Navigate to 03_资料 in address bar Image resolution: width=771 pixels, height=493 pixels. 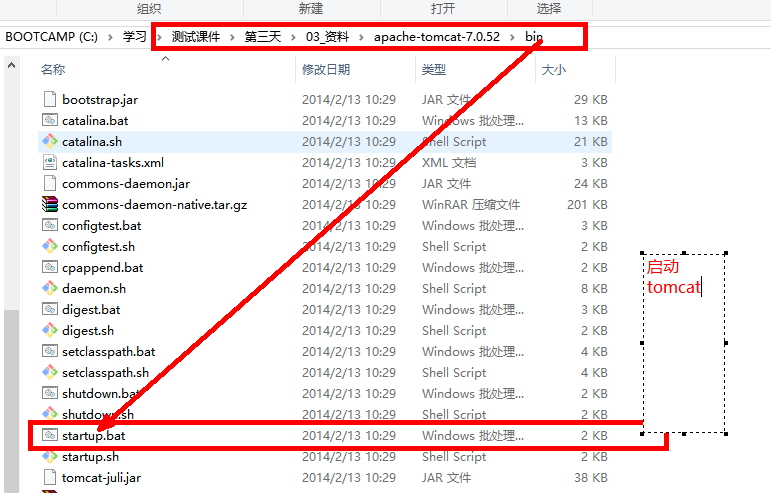click(x=327, y=37)
